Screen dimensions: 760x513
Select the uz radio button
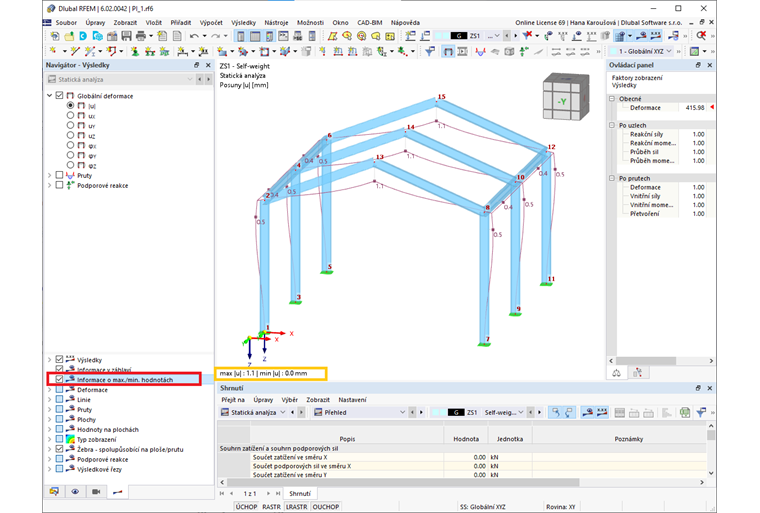click(70, 135)
